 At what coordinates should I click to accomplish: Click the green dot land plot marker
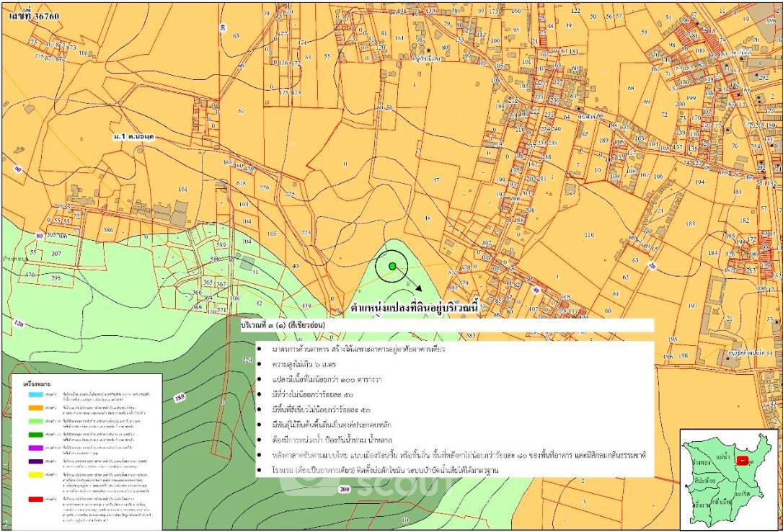coord(392,267)
